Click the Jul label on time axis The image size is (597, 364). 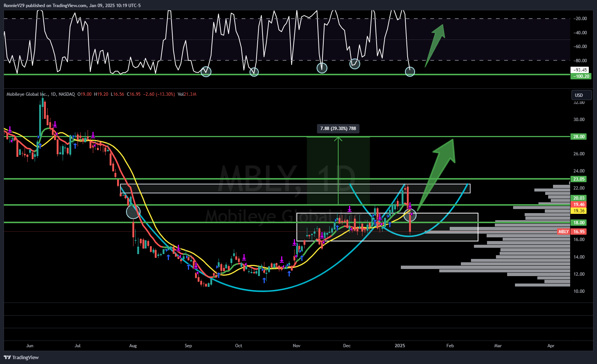78,346
